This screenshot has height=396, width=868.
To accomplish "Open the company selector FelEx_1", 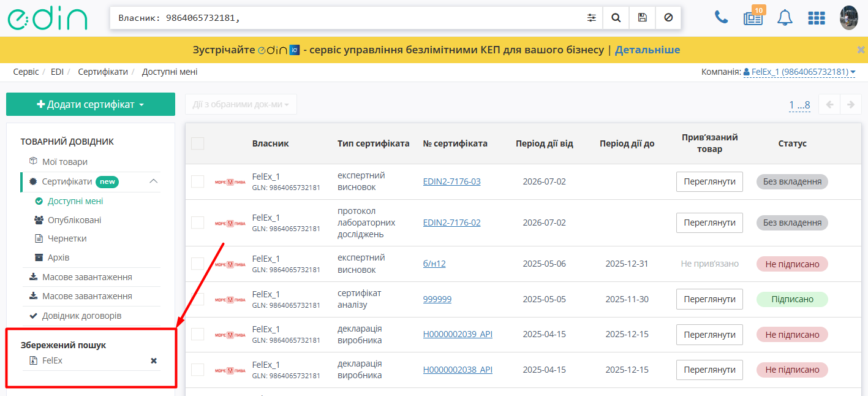I will point(799,72).
